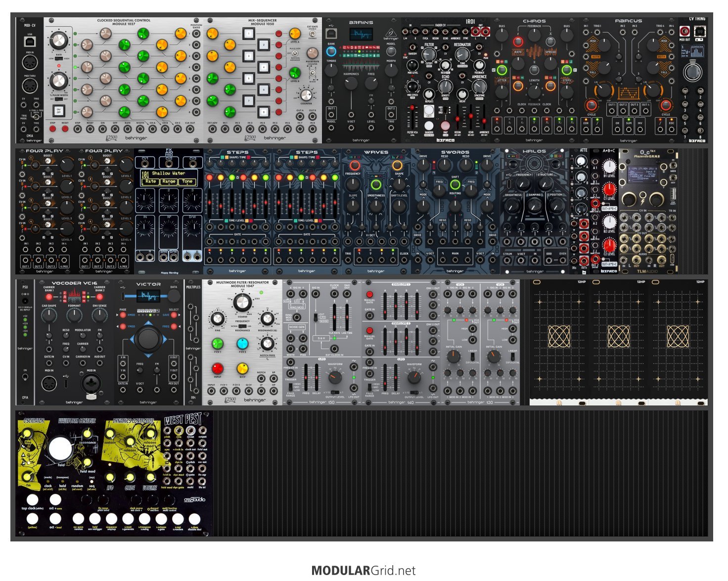Click the WAVEFORM knob on module 150

tap(335, 378)
